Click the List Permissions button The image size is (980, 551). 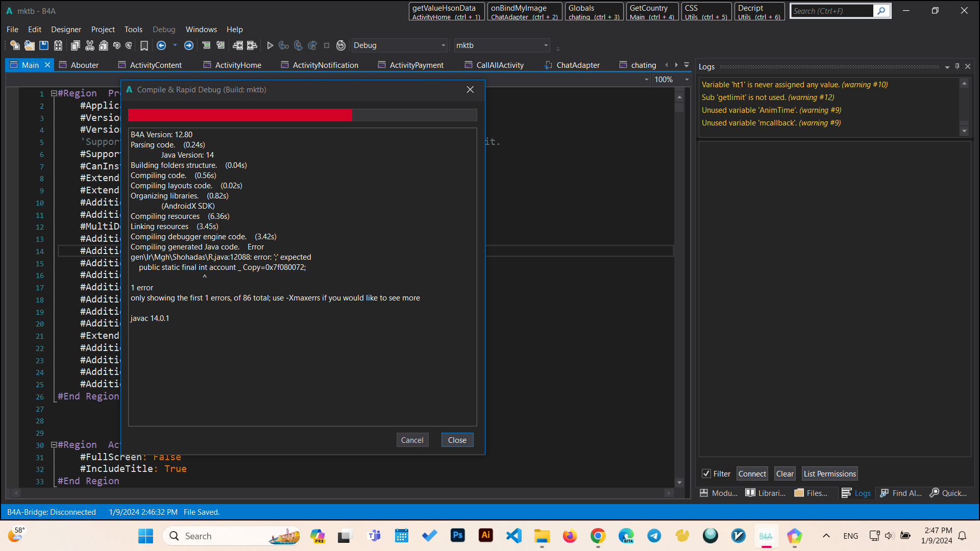(x=829, y=473)
